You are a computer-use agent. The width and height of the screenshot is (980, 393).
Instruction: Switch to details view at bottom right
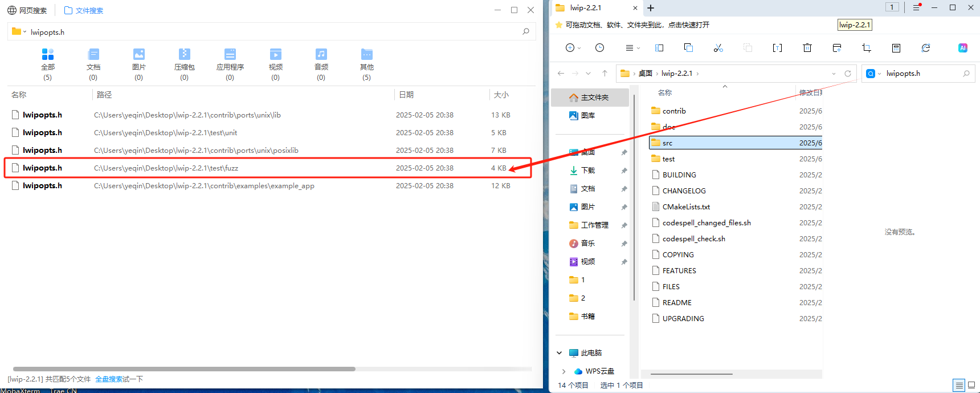click(959, 386)
